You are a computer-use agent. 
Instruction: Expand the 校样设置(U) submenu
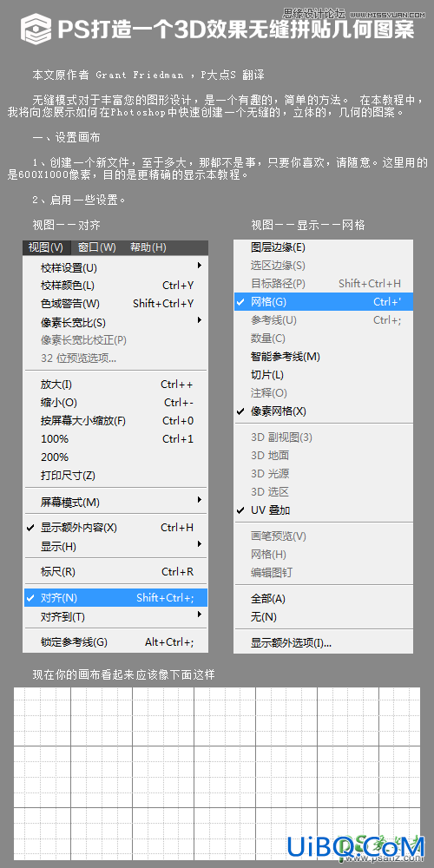(x=115, y=268)
